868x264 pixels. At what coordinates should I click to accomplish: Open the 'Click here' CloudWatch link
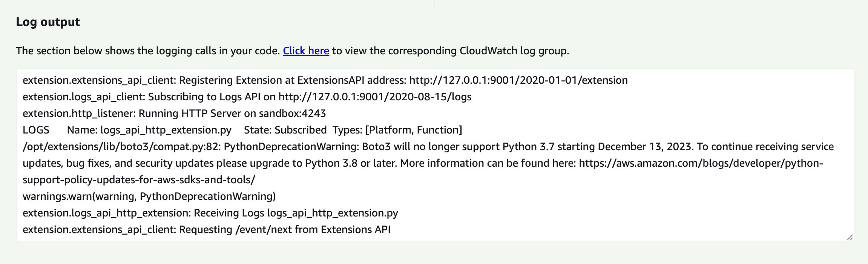point(306,51)
